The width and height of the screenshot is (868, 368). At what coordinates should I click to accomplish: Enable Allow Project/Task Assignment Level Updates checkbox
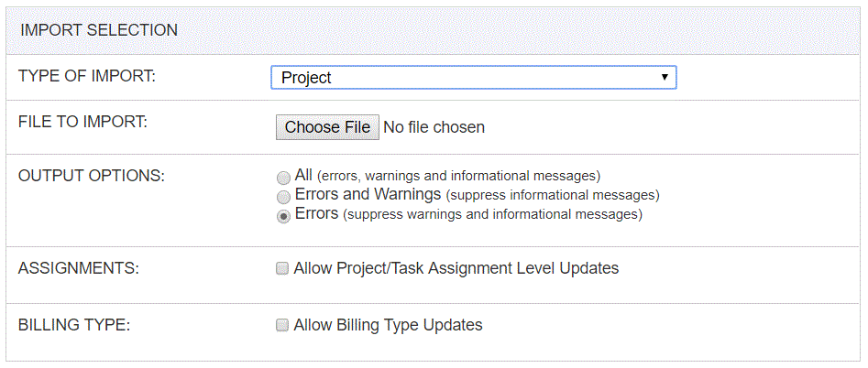point(282,269)
